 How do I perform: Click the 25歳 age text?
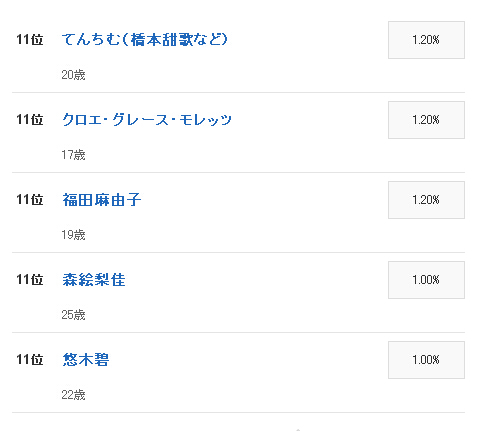73,315
